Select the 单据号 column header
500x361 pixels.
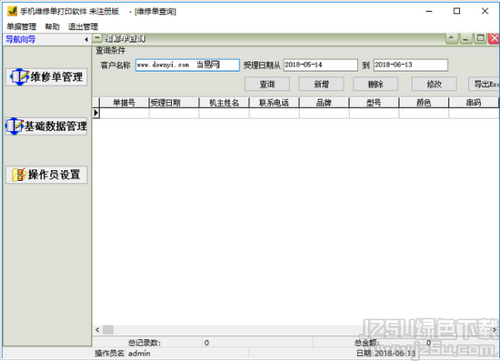click(124, 103)
